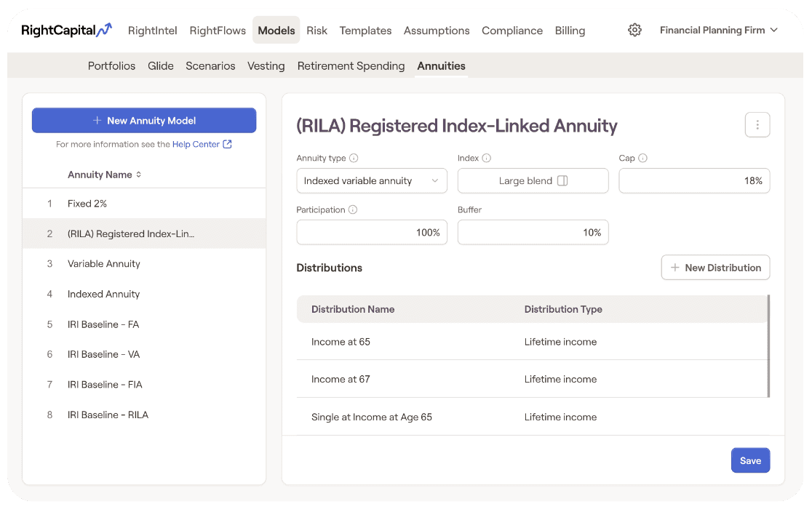Click the Buffer field showing 10%
Screen dimensions: 812x512
tap(533, 233)
